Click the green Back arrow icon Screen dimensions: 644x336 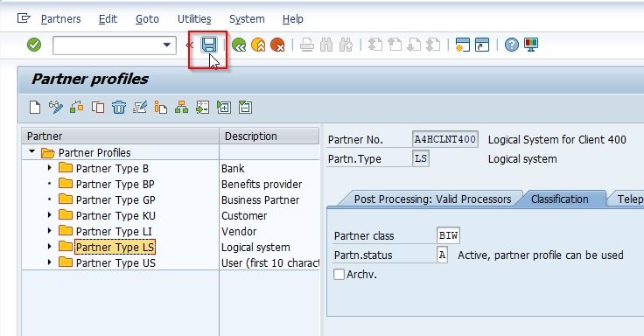[239, 45]
